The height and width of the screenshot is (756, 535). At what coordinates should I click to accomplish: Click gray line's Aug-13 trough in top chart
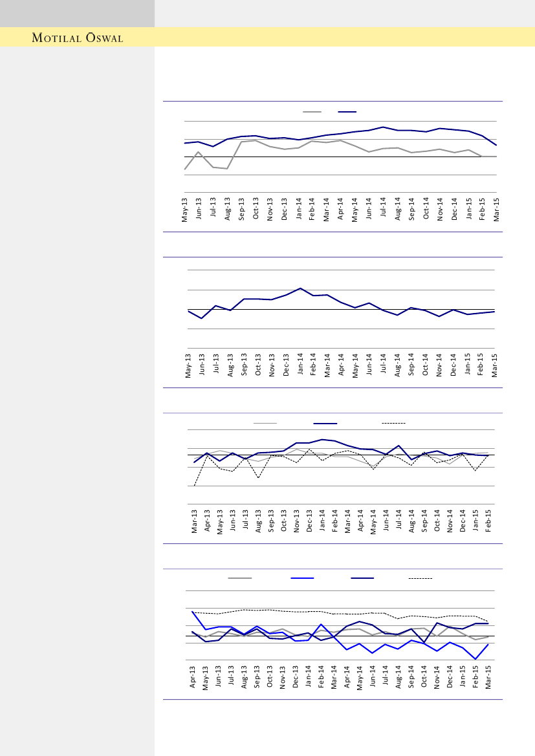[228, 169]
